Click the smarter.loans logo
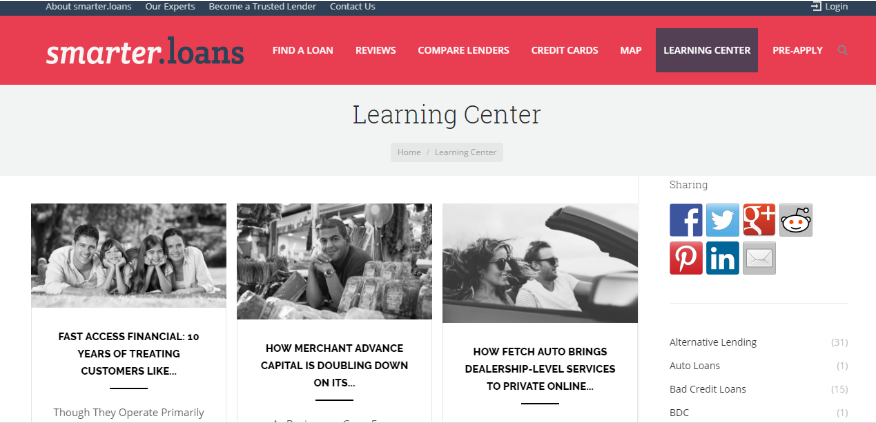Viewport: 876px width, 423px height. (145, 51)
